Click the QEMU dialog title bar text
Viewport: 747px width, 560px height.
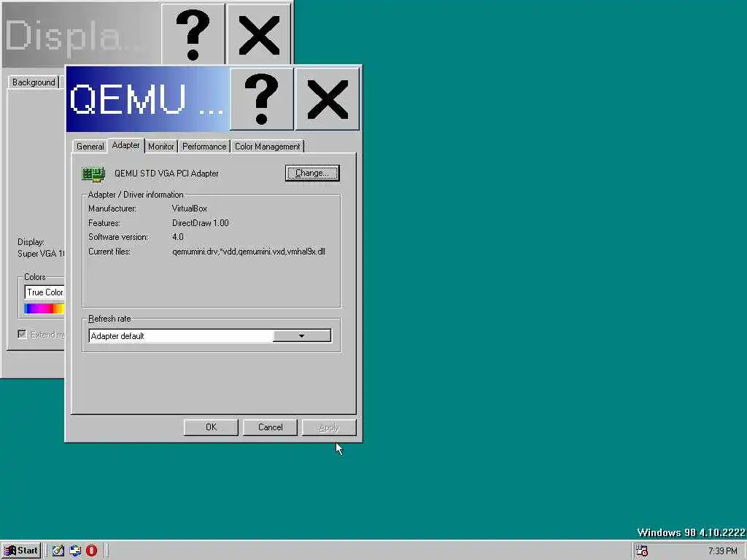(147, 100)
